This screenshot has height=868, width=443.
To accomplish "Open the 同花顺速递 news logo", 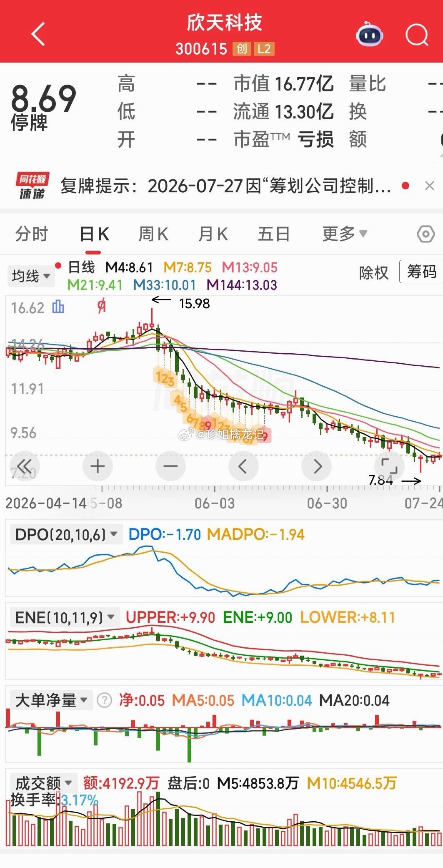I will tap(33, 186).
